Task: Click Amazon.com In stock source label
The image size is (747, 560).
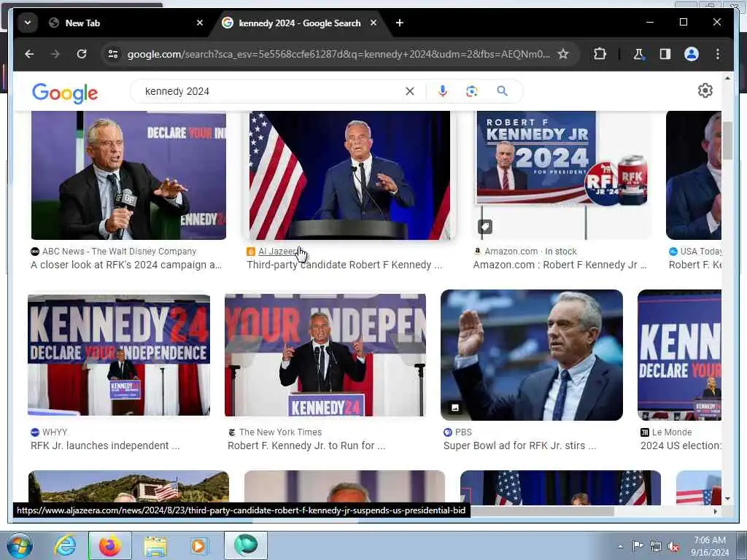Action: click(531, 252)
